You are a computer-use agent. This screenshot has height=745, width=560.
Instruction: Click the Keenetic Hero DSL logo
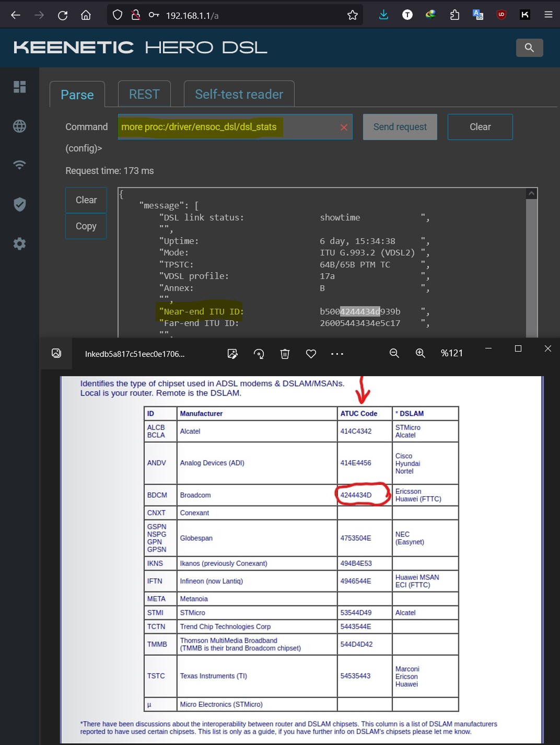(141, 48)
